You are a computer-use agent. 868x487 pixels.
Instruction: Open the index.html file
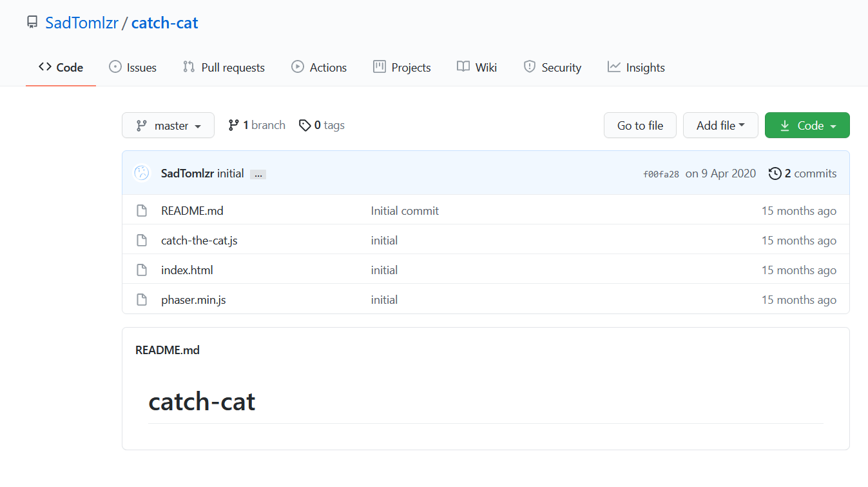coord(187,270)
